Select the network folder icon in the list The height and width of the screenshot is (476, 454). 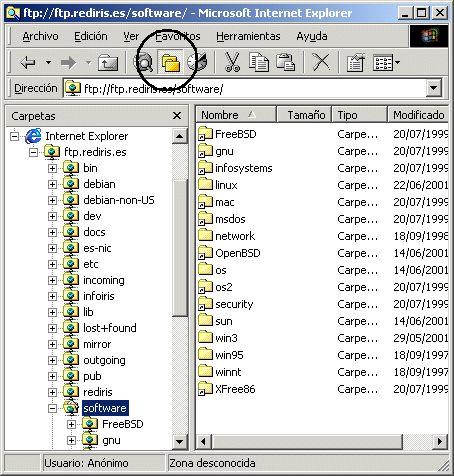tap(205, 235)
